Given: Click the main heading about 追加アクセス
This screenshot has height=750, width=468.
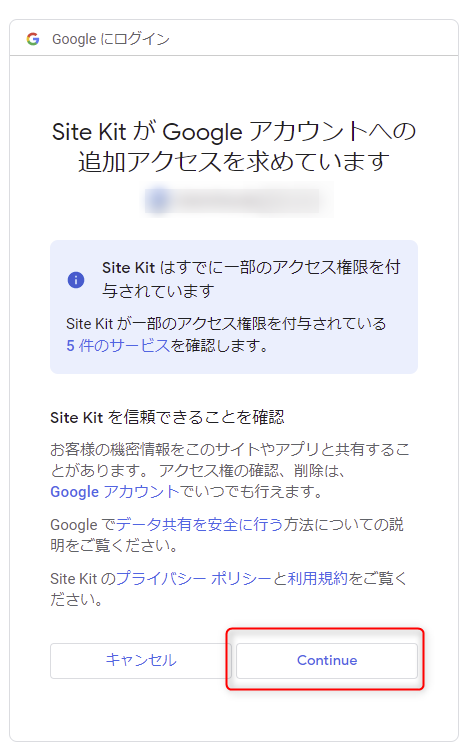Looking at the screenshot, I should pos(234,146).
